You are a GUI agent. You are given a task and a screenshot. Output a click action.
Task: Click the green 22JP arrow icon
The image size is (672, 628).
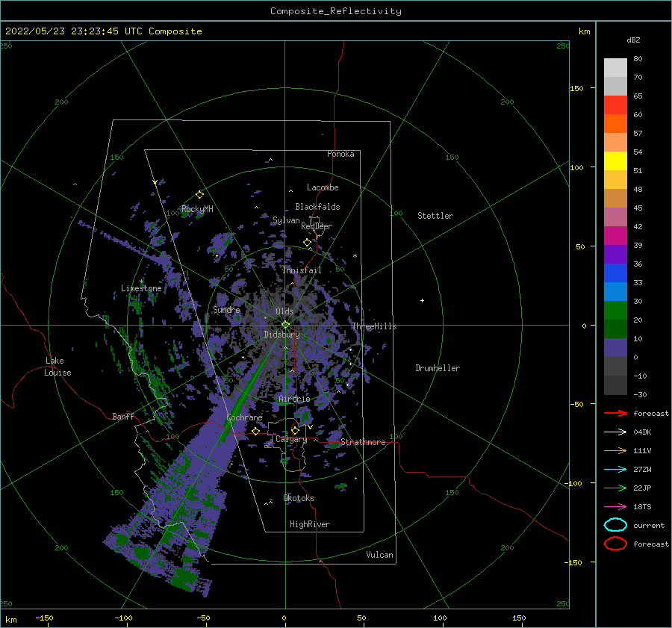click(615, 488)
